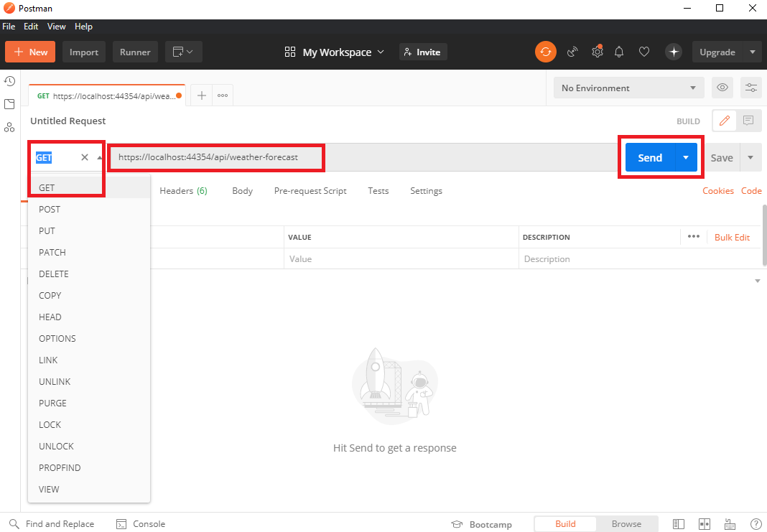Screen dimensions: 767x532
Task: Expand the Upgrade dropdown arrow
Action: [753, 52]
